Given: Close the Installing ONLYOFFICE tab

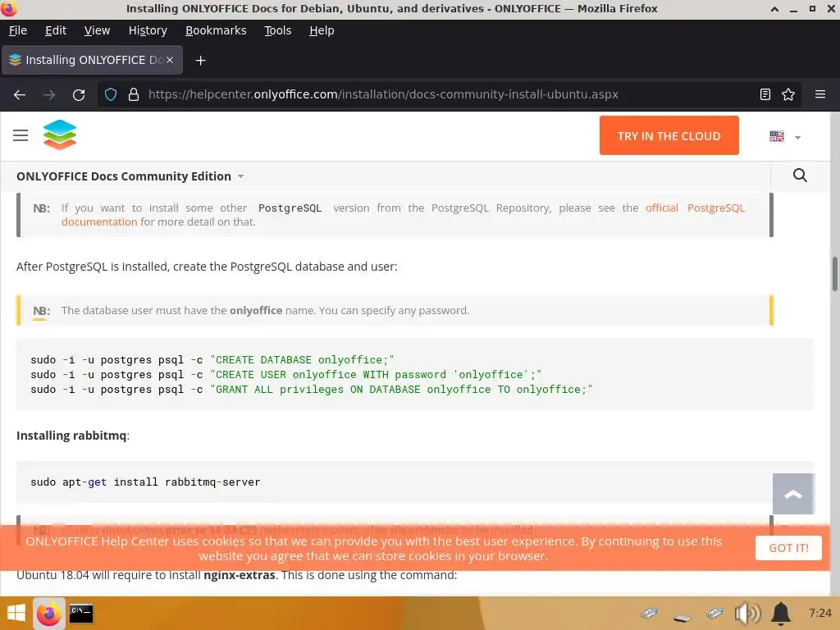Looking at the screenshot, I should click(170, 60).
